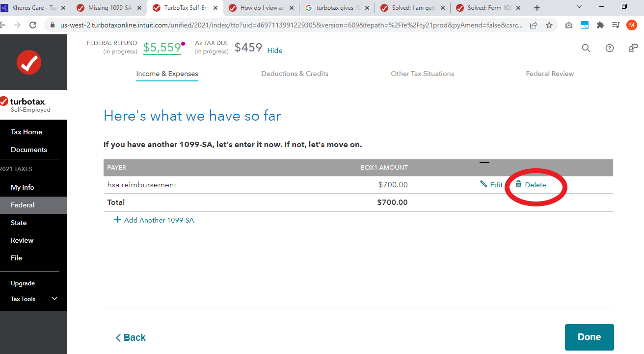644x354 pixels.
Task: Go Back to previous page
Action: [131, 337]
